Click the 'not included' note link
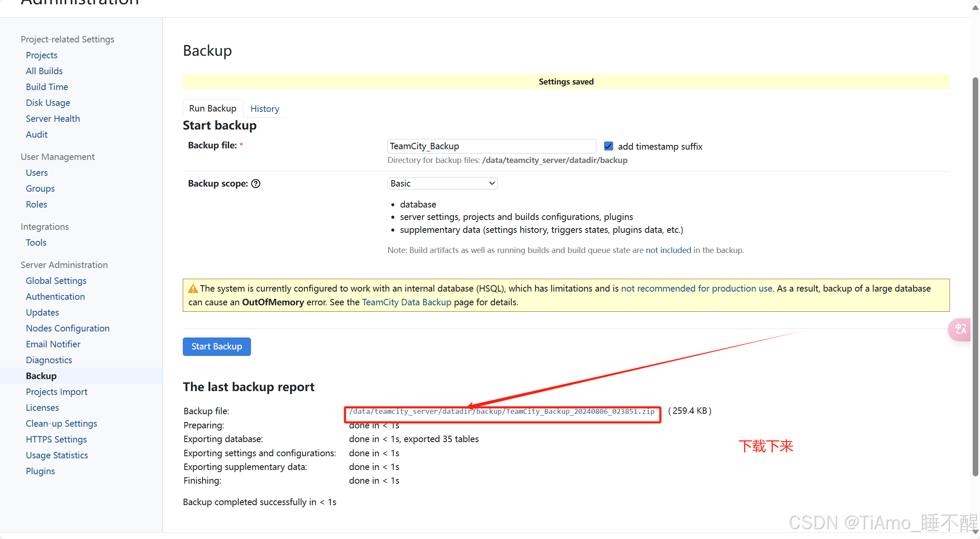 pyautogui.click(x=668, y=250)
